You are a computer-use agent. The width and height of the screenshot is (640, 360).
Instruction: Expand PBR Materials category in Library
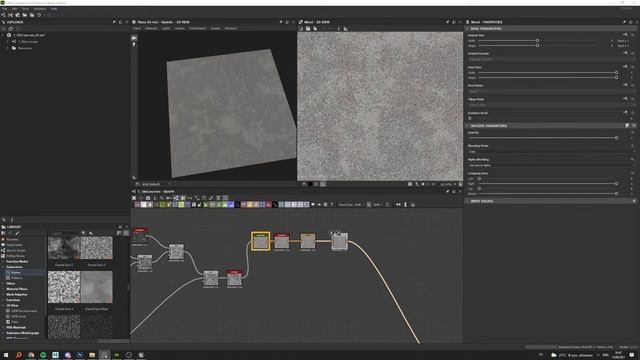[x=3, y=327]
